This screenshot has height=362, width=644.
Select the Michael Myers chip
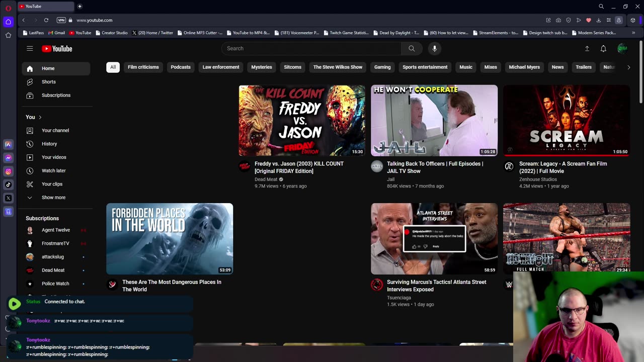tap(524, 67)
